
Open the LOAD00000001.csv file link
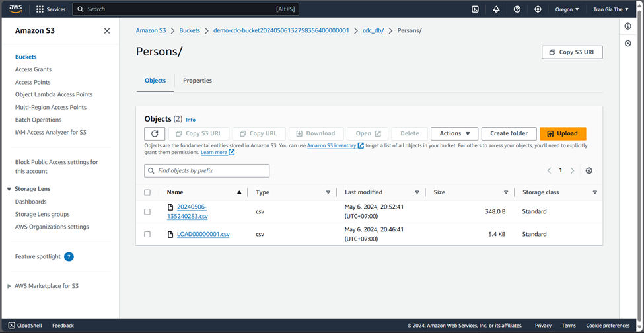click(x=203, y=234)
